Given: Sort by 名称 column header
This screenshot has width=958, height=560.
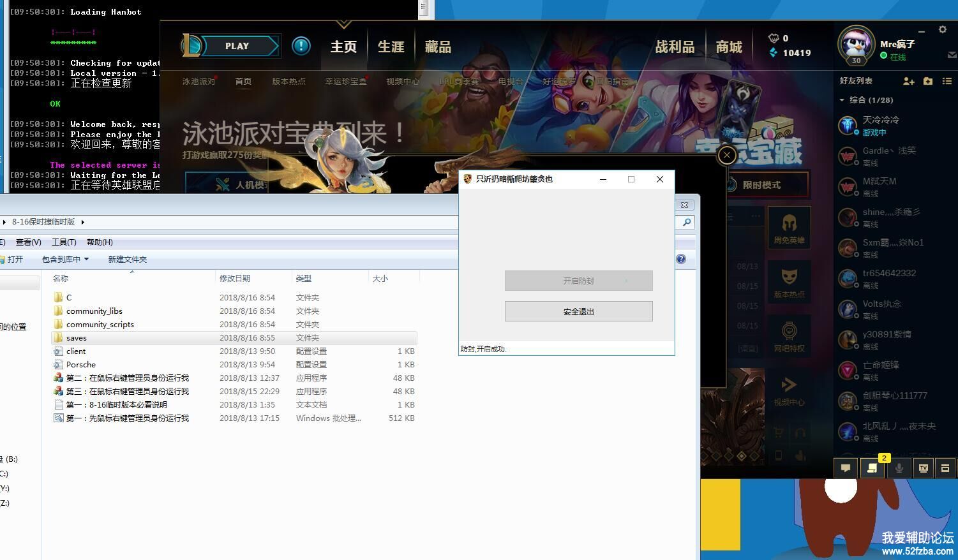Looking at the screenshot, I should coord(61,278).
